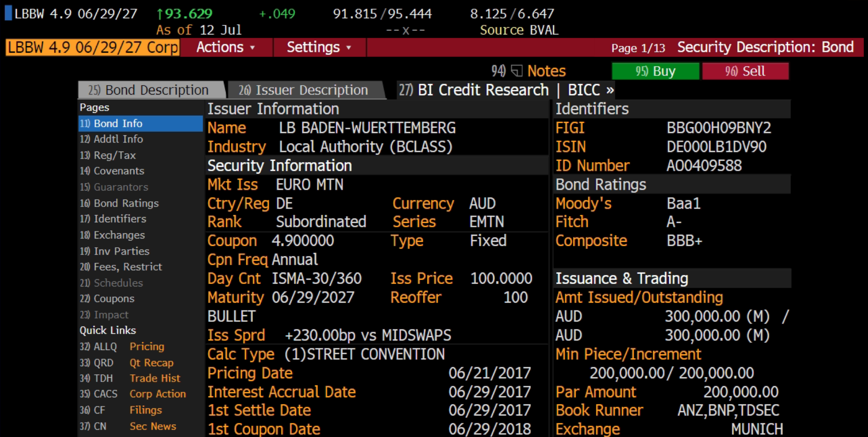
Task: Open the Addtl Info page
Action: [x=141, y=139]
